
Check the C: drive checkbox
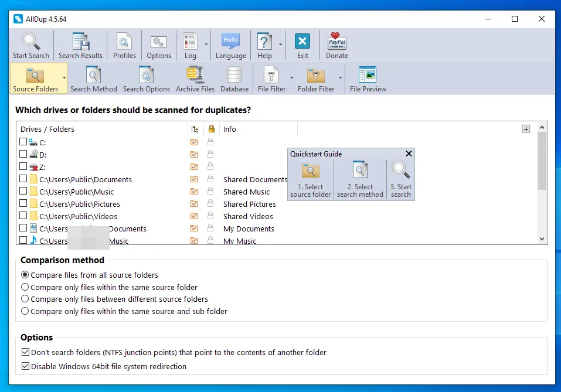[x=23, y=142]
